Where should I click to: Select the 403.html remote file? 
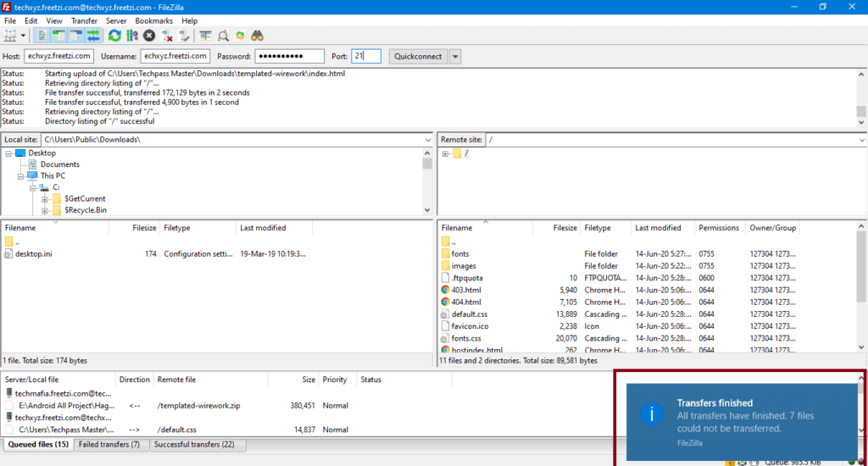[x=466, y=290]
